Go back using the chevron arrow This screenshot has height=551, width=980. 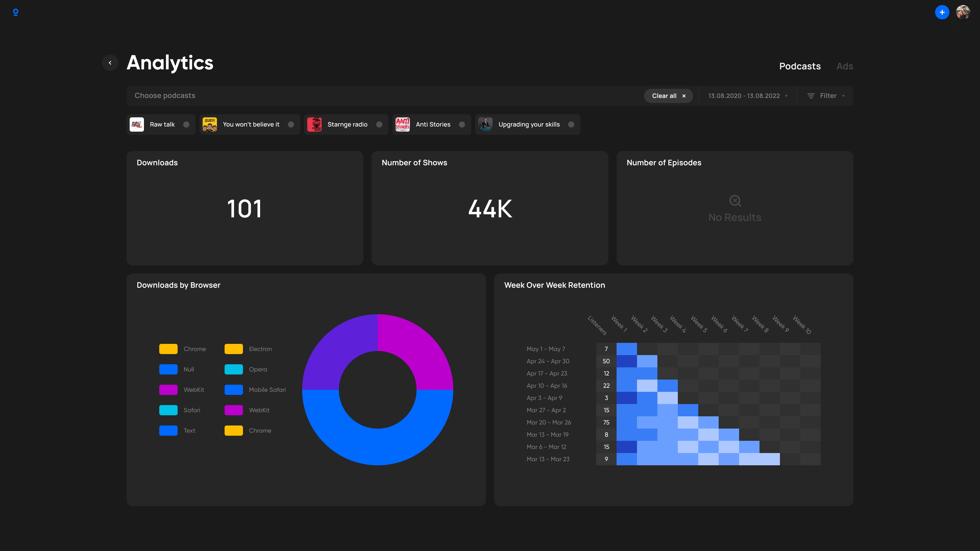point(110,63)
